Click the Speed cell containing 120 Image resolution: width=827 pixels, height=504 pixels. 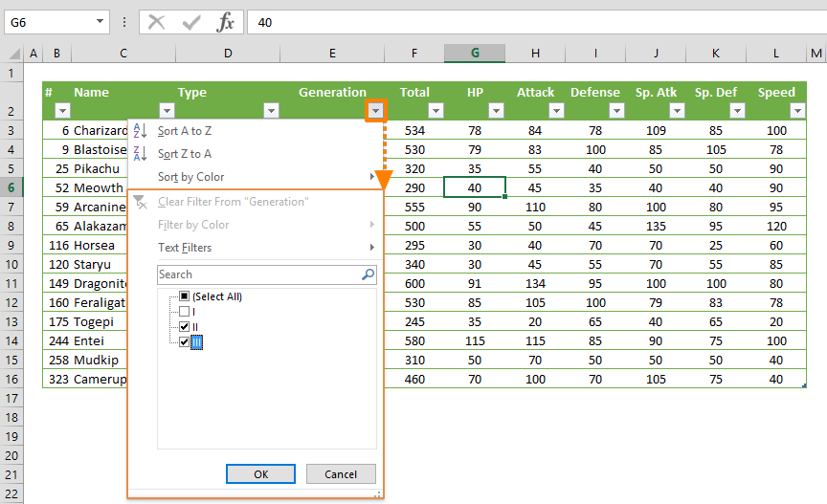pyautogui.click(x=776, y=226)
